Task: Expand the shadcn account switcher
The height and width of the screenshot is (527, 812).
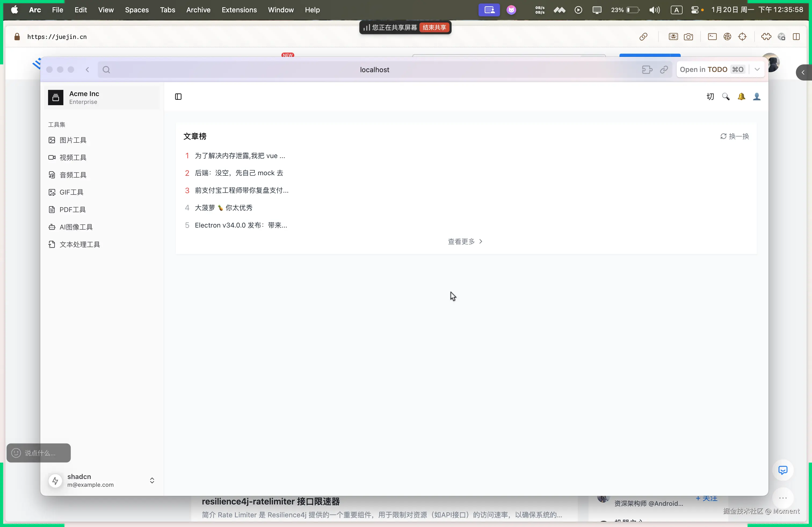Action: tap(152, 480)
